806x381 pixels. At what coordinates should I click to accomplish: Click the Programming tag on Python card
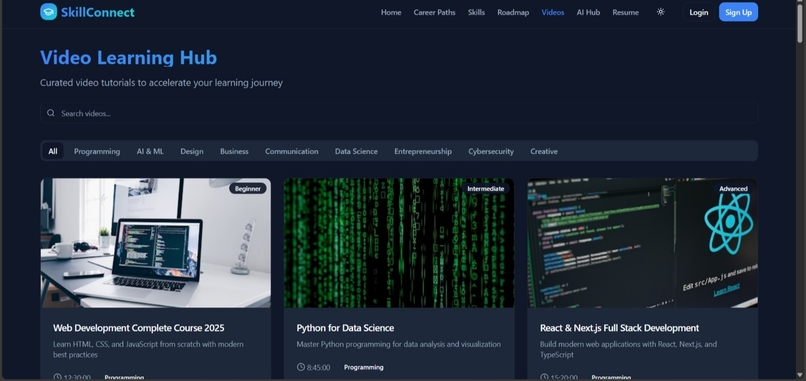(363, 367)
